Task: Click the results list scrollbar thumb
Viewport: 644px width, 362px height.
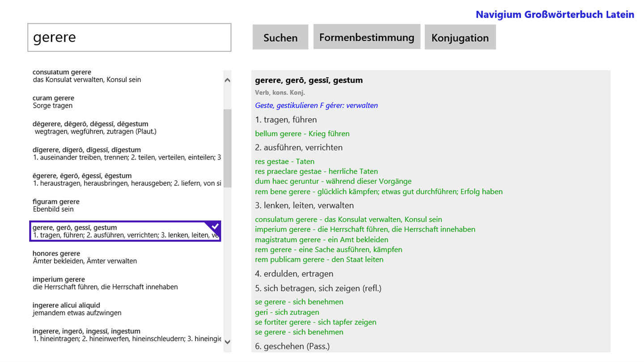Action: pos(227,148)
